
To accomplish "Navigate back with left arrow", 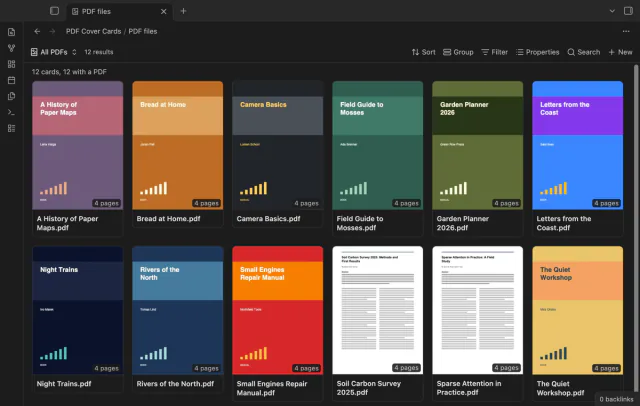I will click(37, 31).
